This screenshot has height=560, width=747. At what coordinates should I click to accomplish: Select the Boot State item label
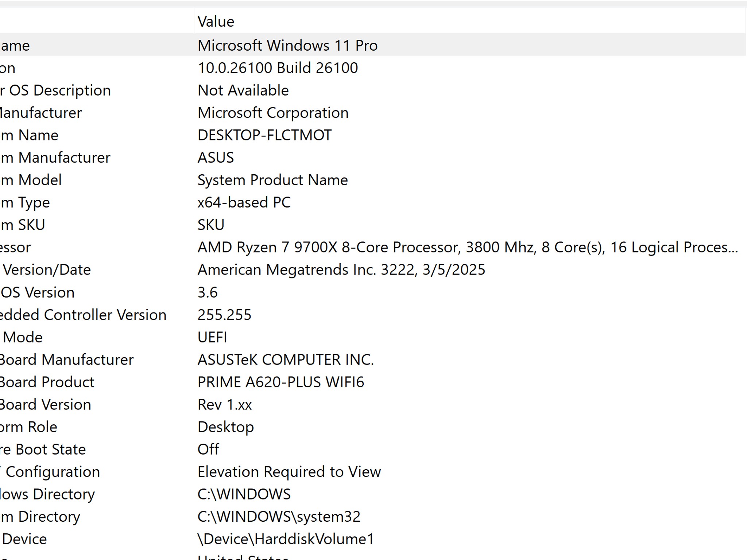(x=43, y=450)
